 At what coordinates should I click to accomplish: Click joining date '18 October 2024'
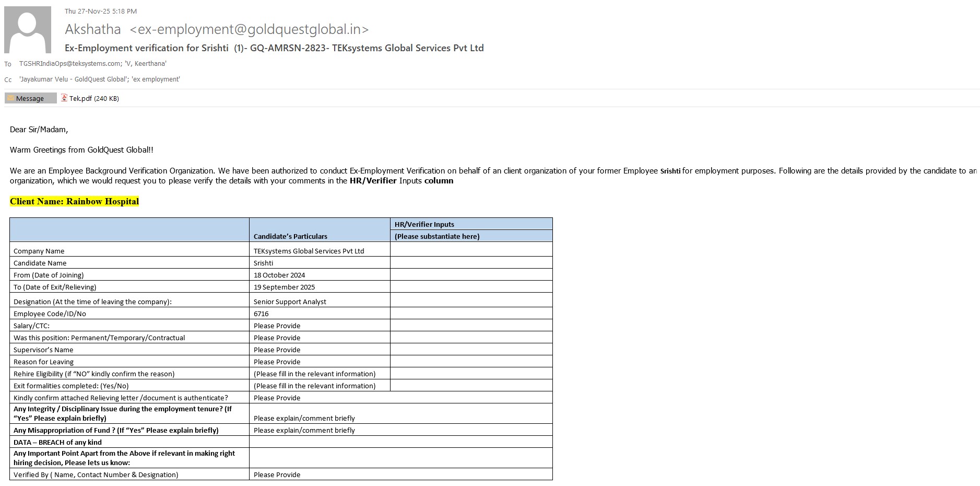click(279, 275)
